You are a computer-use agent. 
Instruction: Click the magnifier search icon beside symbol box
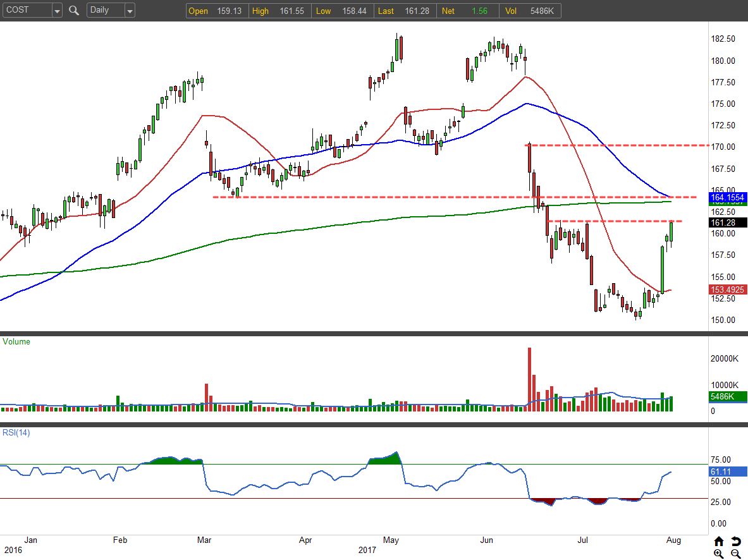74,11
